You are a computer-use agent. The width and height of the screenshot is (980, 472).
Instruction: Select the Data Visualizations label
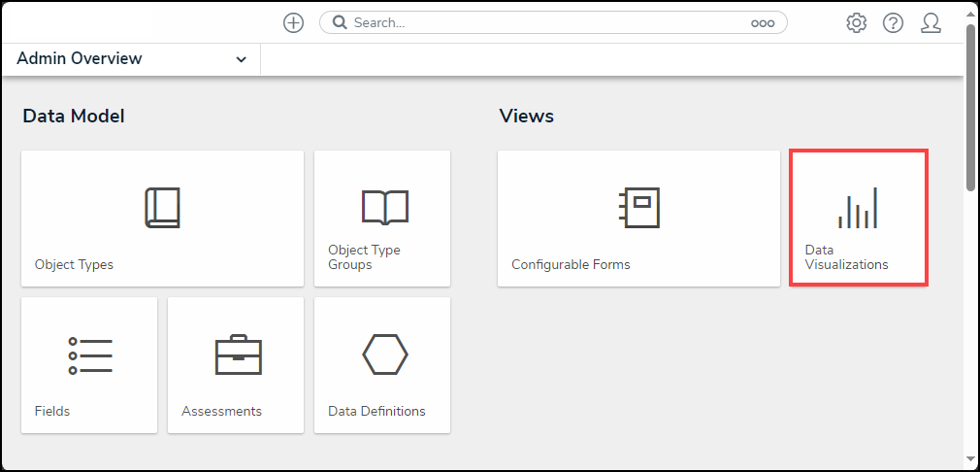tap(846, 257)
